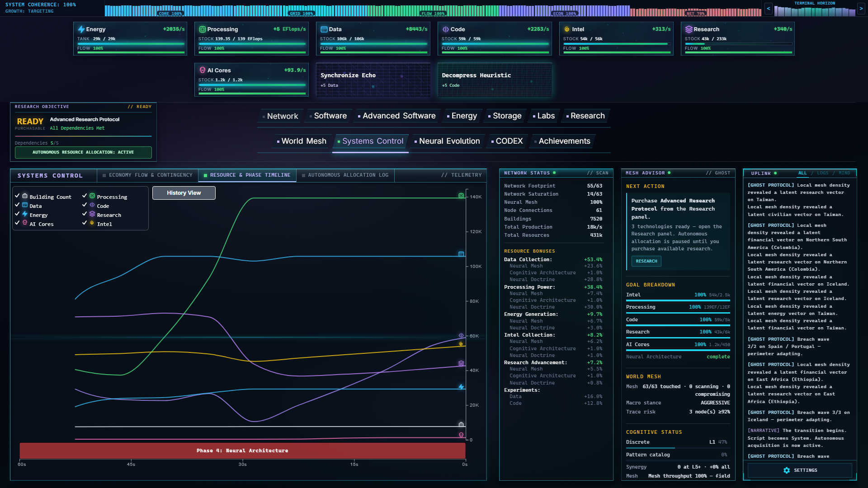
Task: Click the Research stack icon in the resource card
Action: coord(689,29)
